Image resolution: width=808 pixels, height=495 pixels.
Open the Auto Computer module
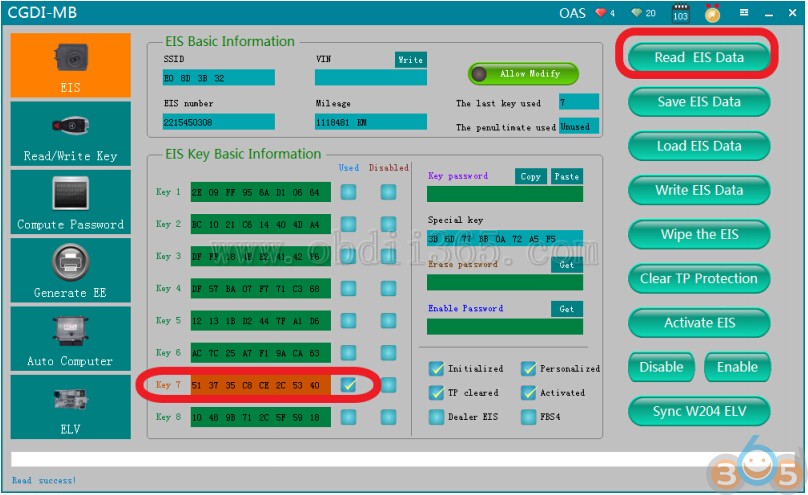(x=71, y=338)
